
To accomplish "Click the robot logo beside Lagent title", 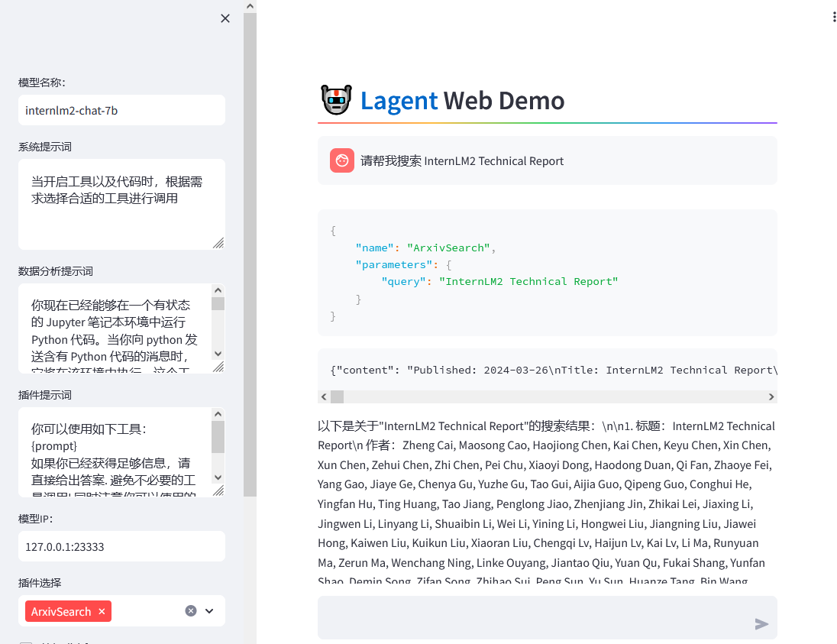I will click(x=336, y=100).
